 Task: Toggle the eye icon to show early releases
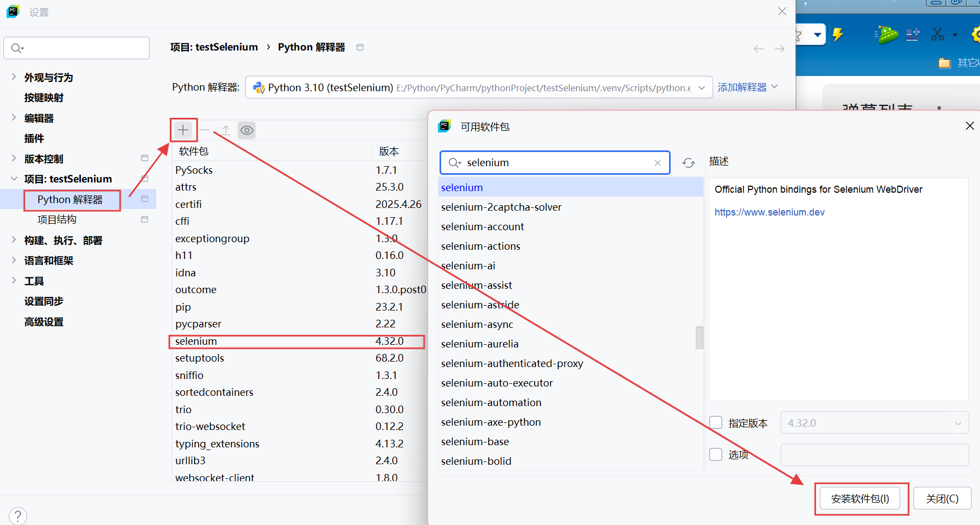(x=247, y=130)
